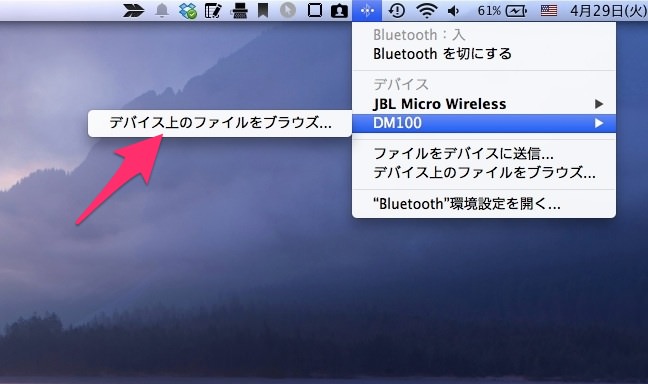Open the Time Machine clock icon

396,10
